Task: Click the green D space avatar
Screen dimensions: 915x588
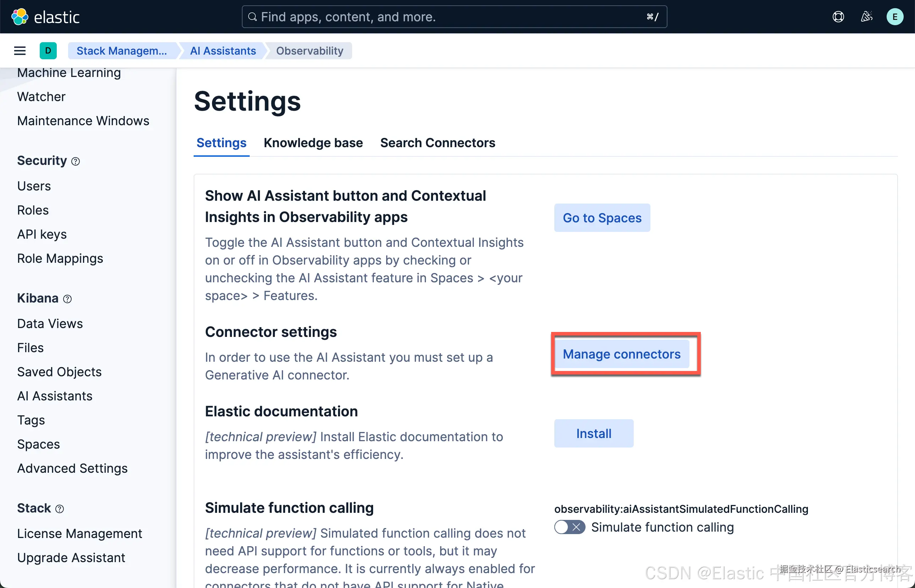Action: (48, 51)
